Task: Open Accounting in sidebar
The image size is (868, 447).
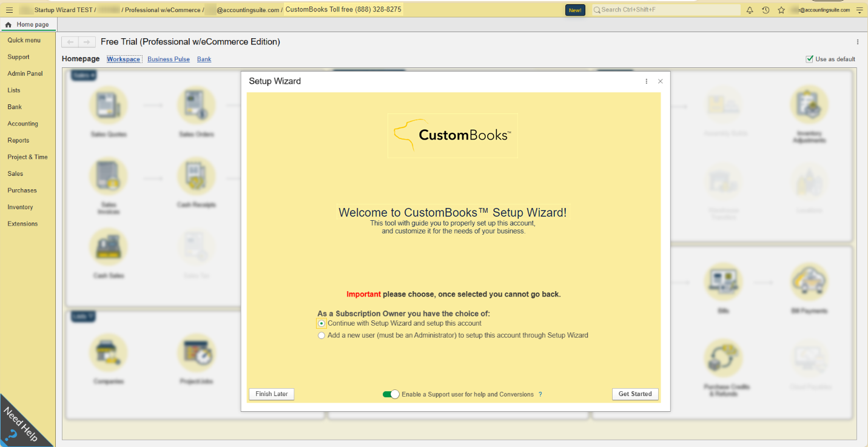Action: click(22, 124)
